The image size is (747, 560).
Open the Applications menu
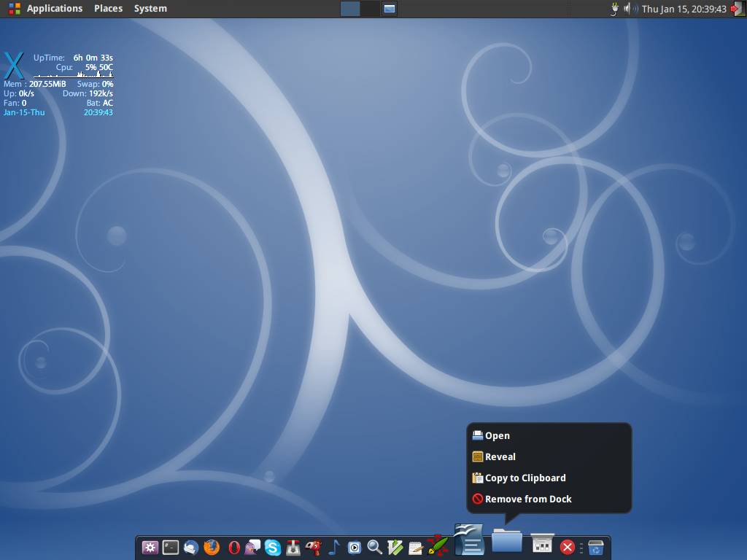coord(54,9)
